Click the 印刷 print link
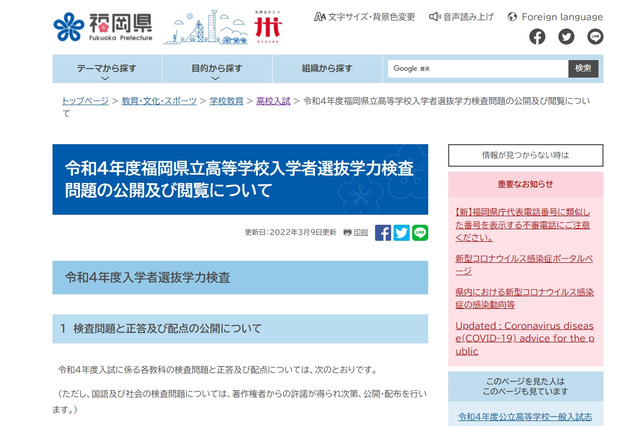The width and height of the screenshot is (640, 426). pos(356,233)
